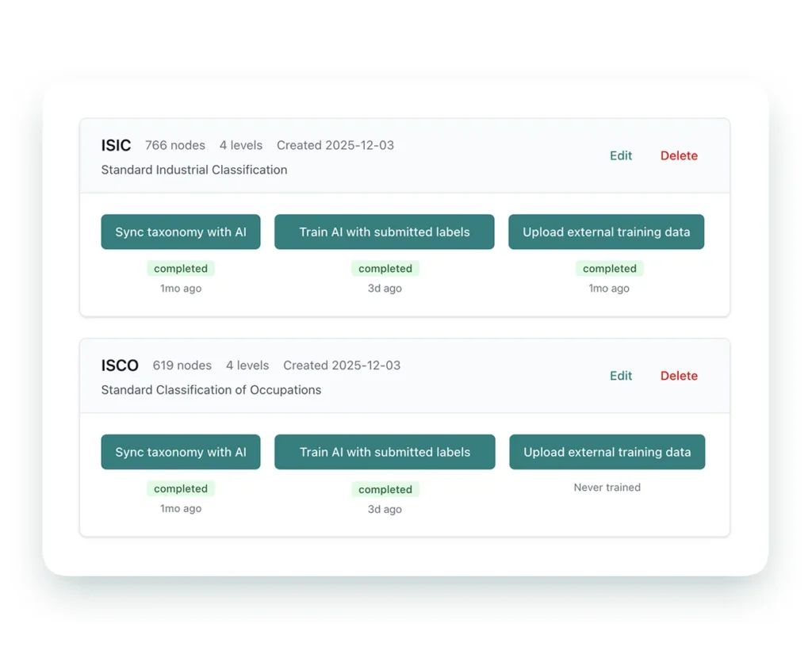Viewport: 812px width, 658px height.
Task: Upload external training data for ISIC
Action: (x=606, y=232)
